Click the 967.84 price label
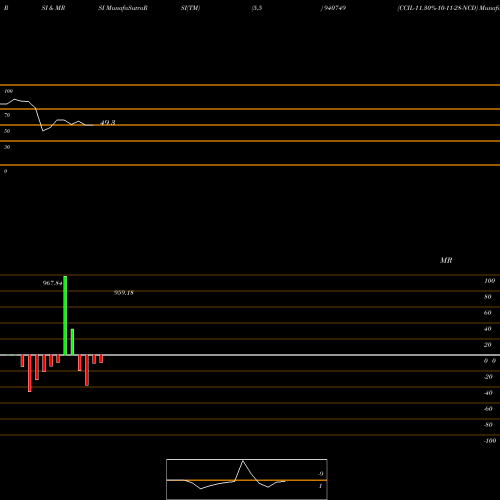500x500 pixels. coord(53,283)
